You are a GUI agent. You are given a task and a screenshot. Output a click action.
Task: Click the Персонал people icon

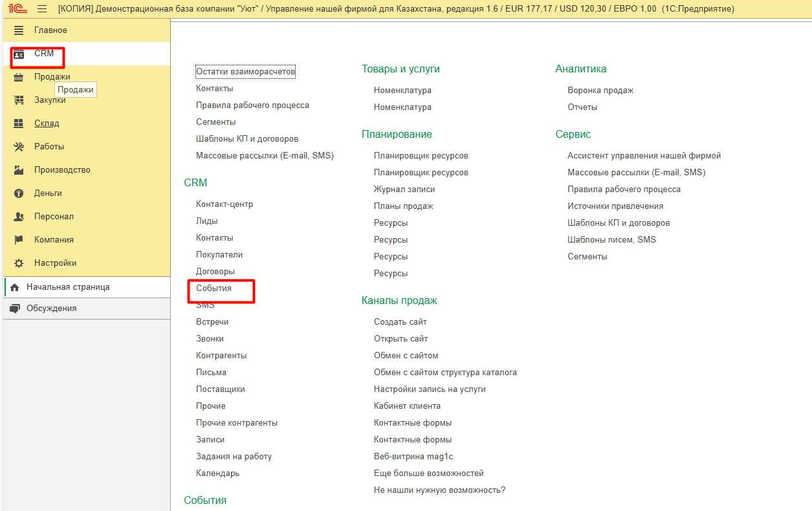[19, 217]
